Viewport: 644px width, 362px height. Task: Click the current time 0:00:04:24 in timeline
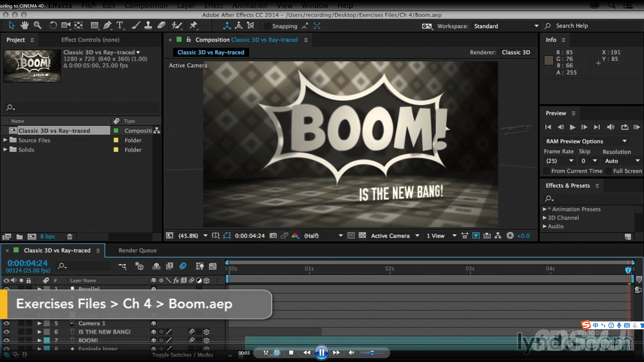(27, 263)
